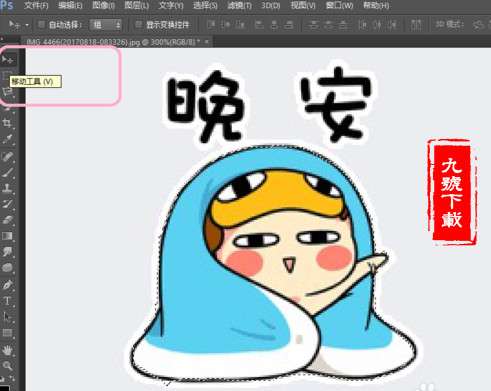Open the 图层(L) menu

coord(137,6)
